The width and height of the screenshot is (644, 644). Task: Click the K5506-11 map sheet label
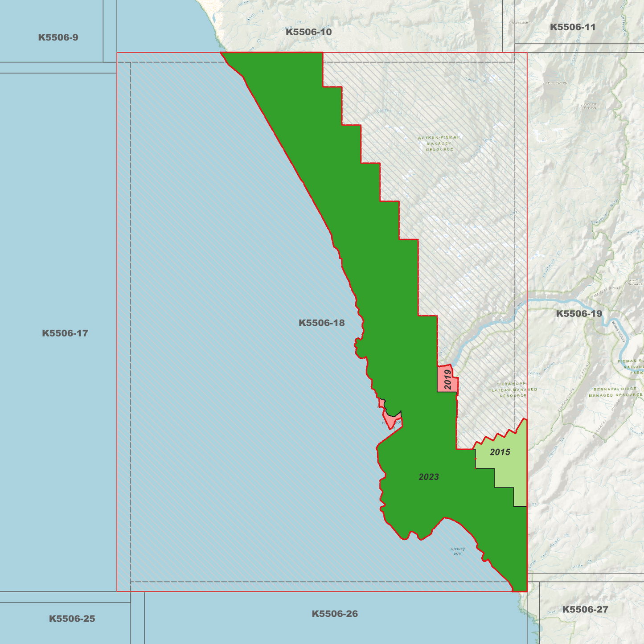[572, 27]
